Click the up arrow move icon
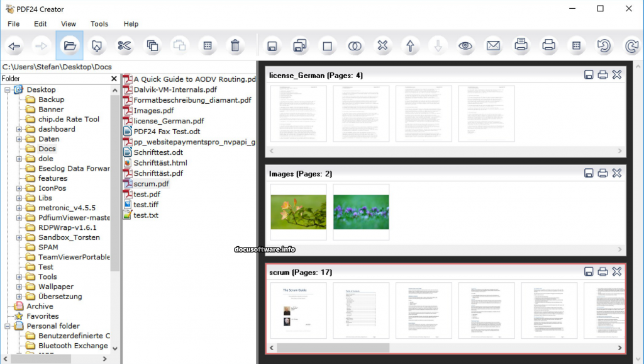This screenshot has width=644, height=364. pyautogui.click(x=410, y=45)
